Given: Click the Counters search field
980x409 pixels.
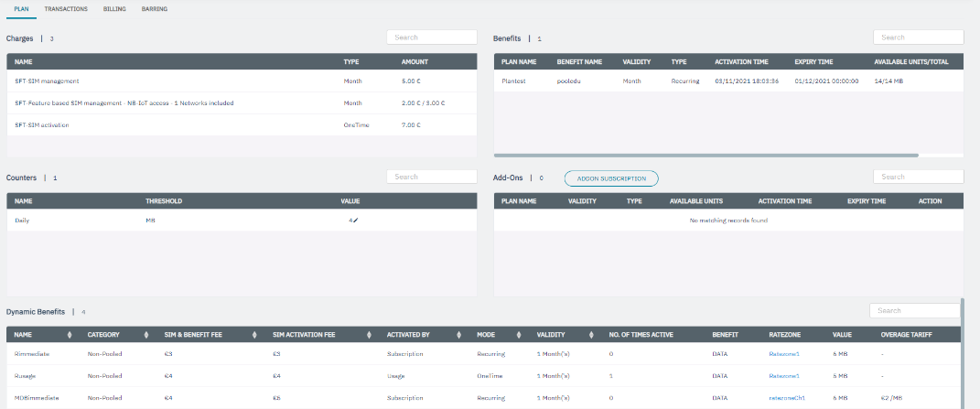Looking at the screenshot, I should coord(432,177).
